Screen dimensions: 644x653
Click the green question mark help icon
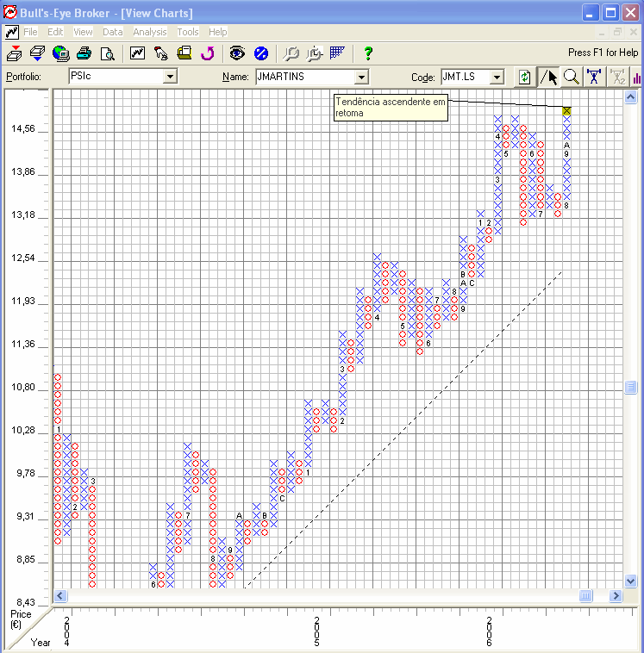coord(367,53)
